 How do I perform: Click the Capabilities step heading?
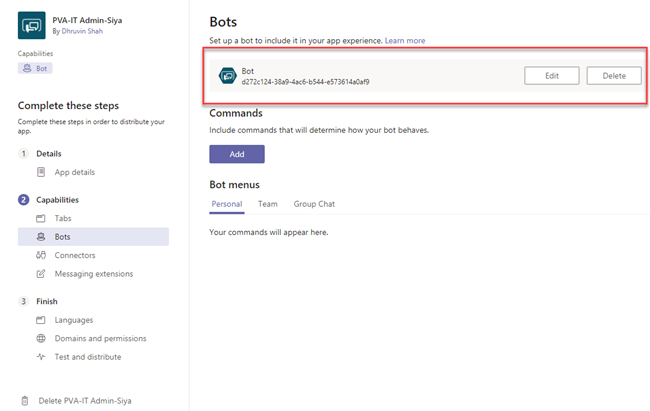(57, 200)
